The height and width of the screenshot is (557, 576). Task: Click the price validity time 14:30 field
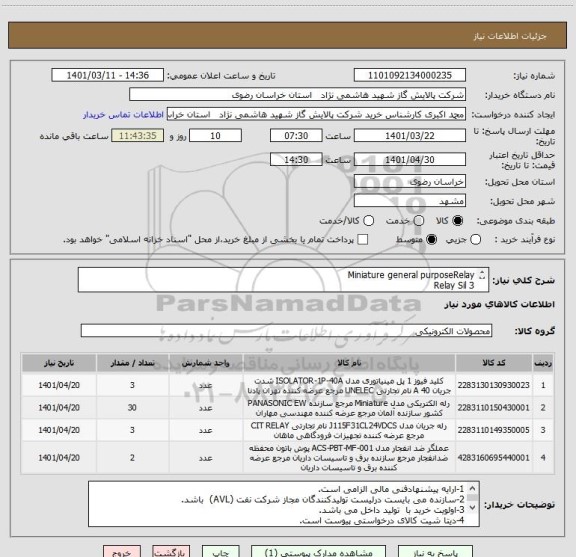pyautogui.click(x=296, y=159)
